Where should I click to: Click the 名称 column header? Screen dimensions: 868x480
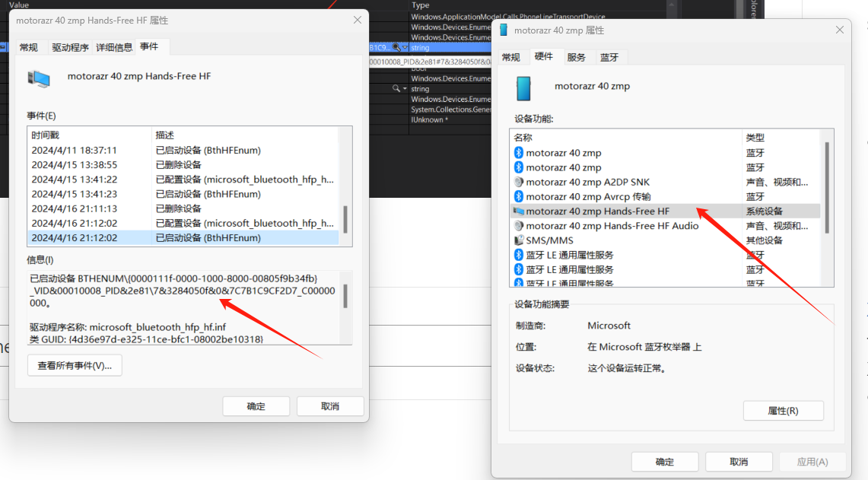(x=625, y=137)
